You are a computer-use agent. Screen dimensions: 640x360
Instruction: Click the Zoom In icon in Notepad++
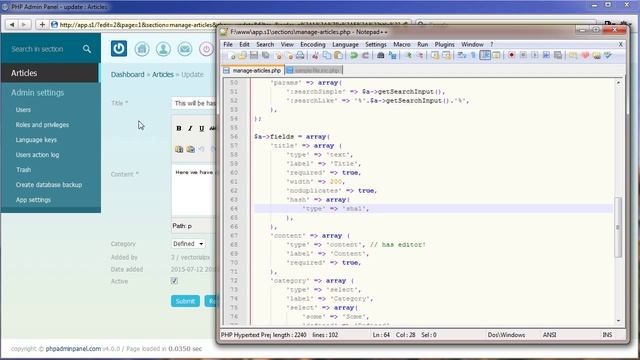tap(408, 55)
